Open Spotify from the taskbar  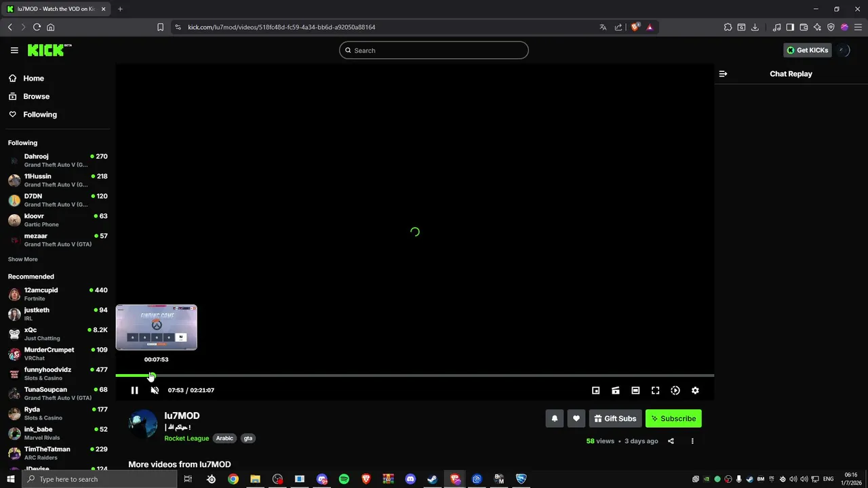click(344, 479)
